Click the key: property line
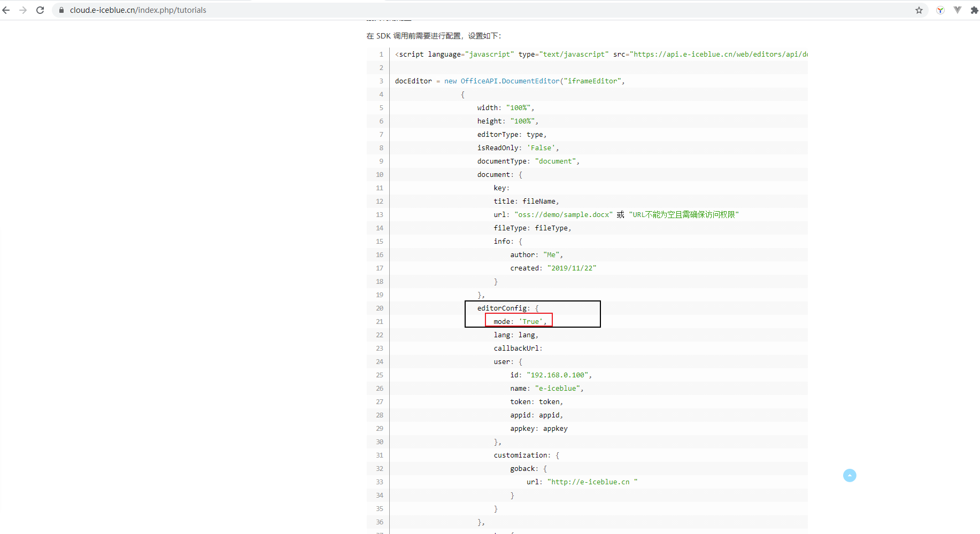 coord(501,188)
